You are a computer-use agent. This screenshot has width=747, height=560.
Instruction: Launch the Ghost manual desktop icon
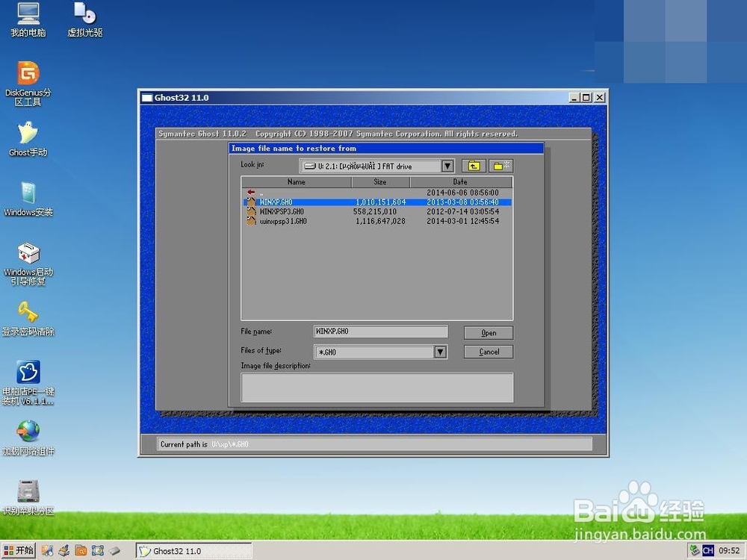click(28, 139)
